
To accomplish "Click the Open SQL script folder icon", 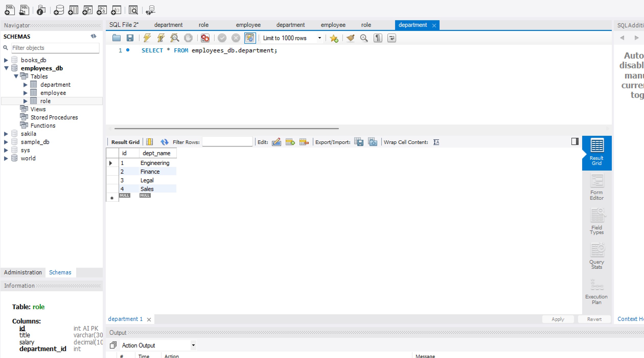I will click(117, 38).
